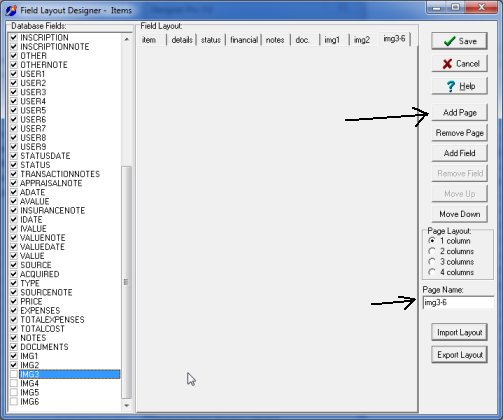This screenshot has height=420, width=503.
Task: Switch to the details tab
Action: (x=182, y=40)
